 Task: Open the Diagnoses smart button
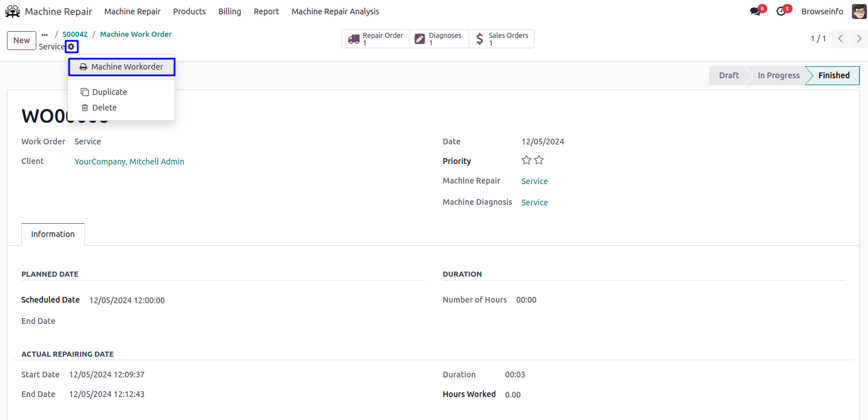439,39
